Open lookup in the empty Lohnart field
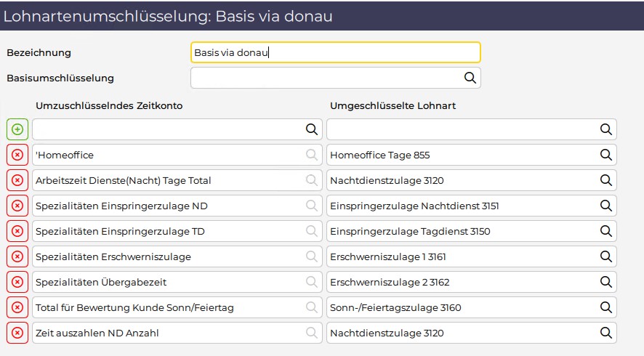 click(x=605, y=129)
